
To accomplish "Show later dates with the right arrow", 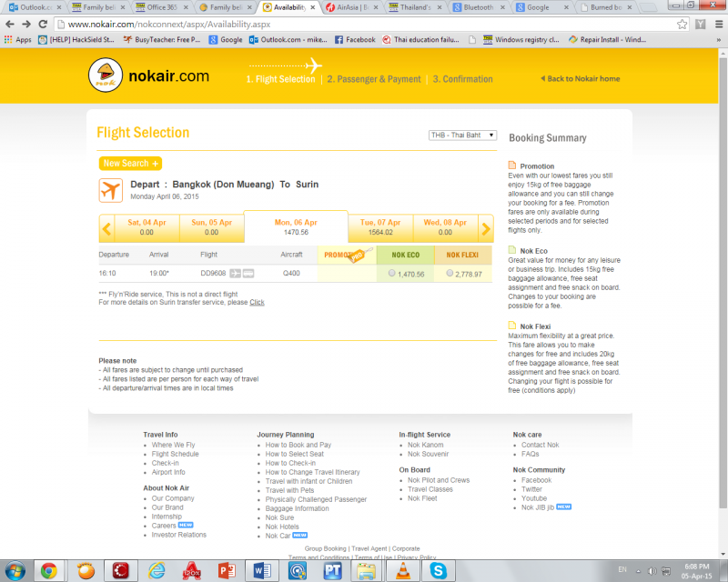I will [x=486, y=228].
